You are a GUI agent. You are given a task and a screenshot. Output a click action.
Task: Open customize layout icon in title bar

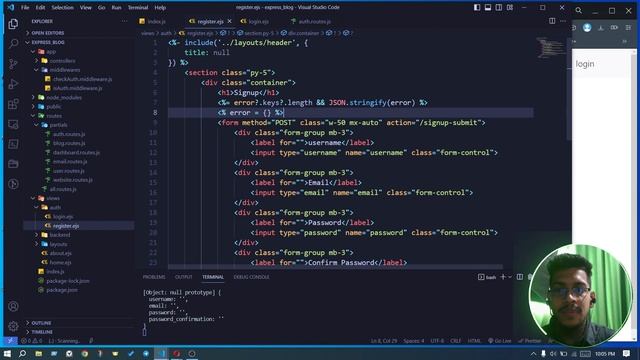click(x=510, y=7)
